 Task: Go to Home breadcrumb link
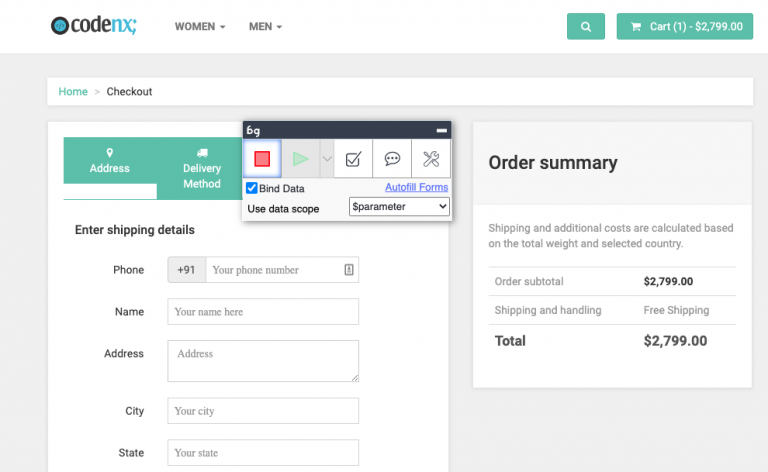73,92
